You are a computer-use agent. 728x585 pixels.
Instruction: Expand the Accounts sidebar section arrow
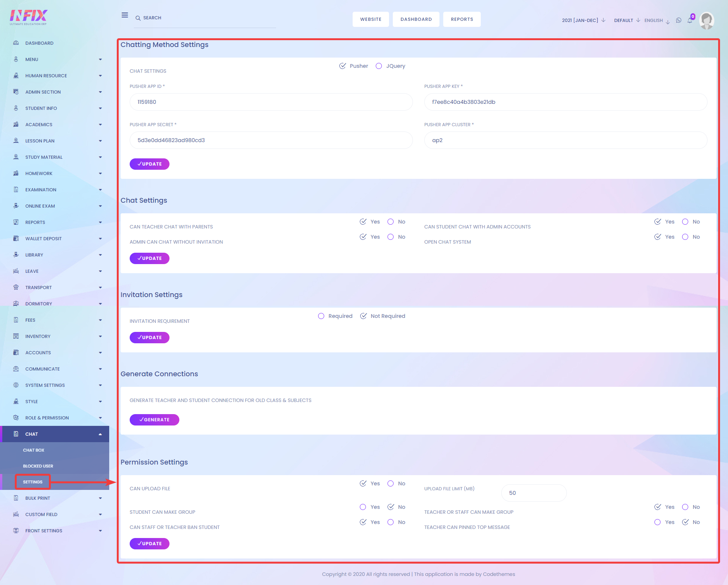coord(100,353)
